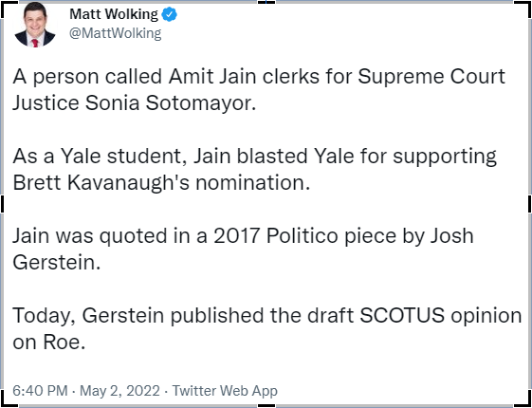This screenshot has width=532, height=408.
Task: Click the blue verified badge icon
Action: pos(169,14)
